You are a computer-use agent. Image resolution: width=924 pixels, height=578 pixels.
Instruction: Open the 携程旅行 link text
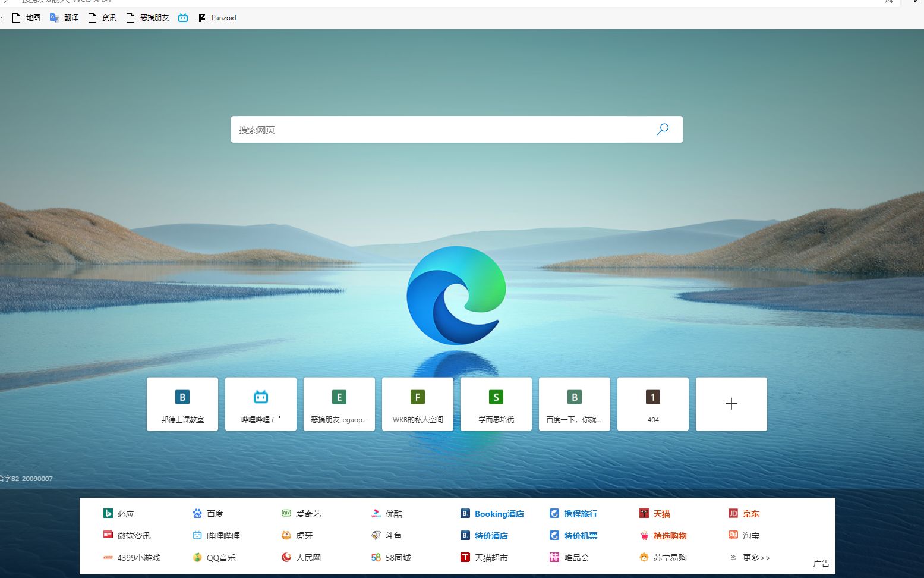(x=581, y=514)
